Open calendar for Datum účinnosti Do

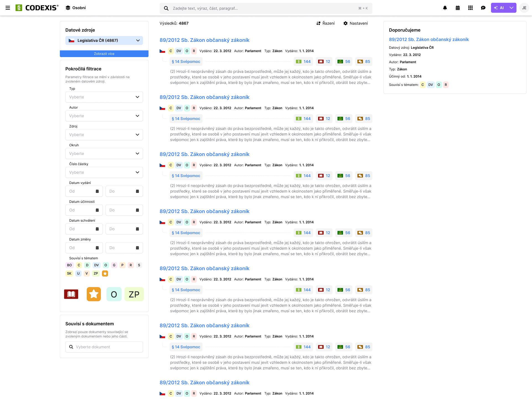click(x=137, y=210)
